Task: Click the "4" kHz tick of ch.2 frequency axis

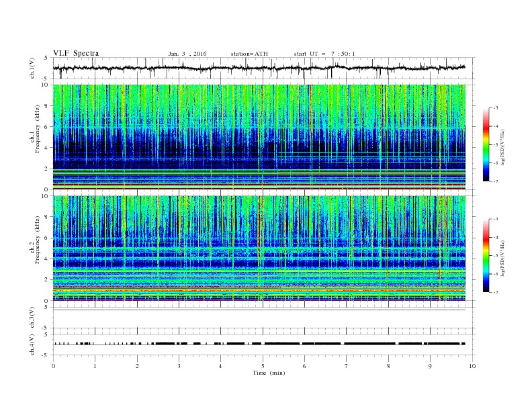Action: (47, 259)
